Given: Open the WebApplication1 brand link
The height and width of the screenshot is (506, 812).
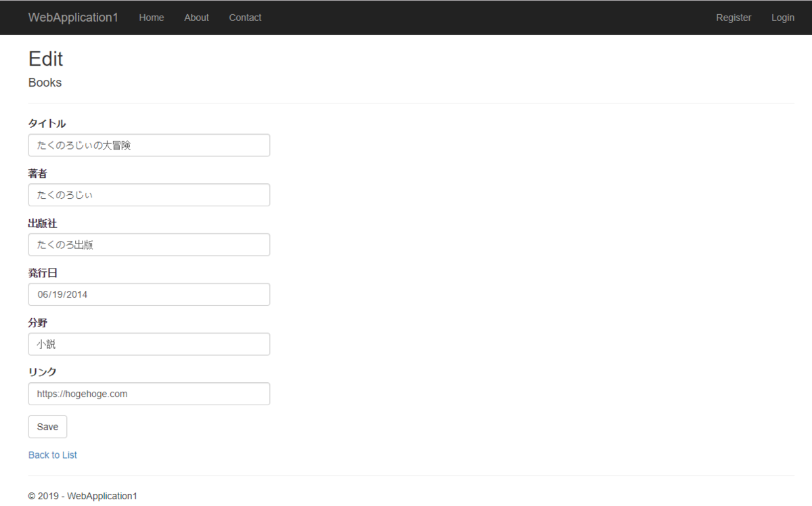Looking at the screenshot, I should tap(73, 18).
